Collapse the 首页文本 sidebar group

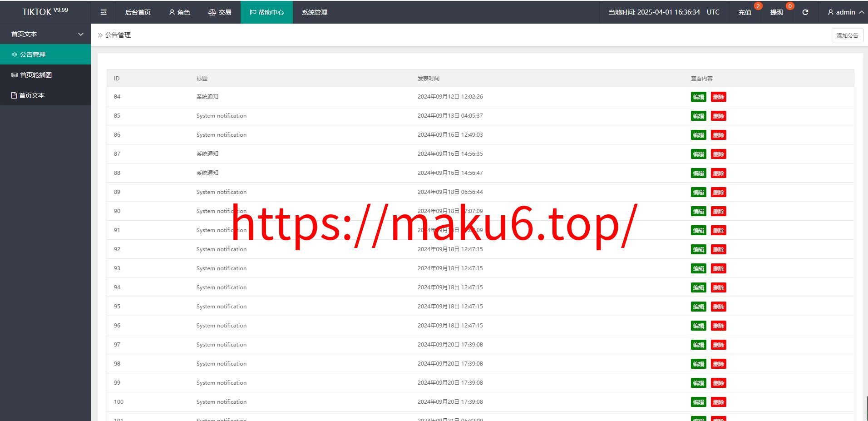pyautogui.click(x=45, y=34)
